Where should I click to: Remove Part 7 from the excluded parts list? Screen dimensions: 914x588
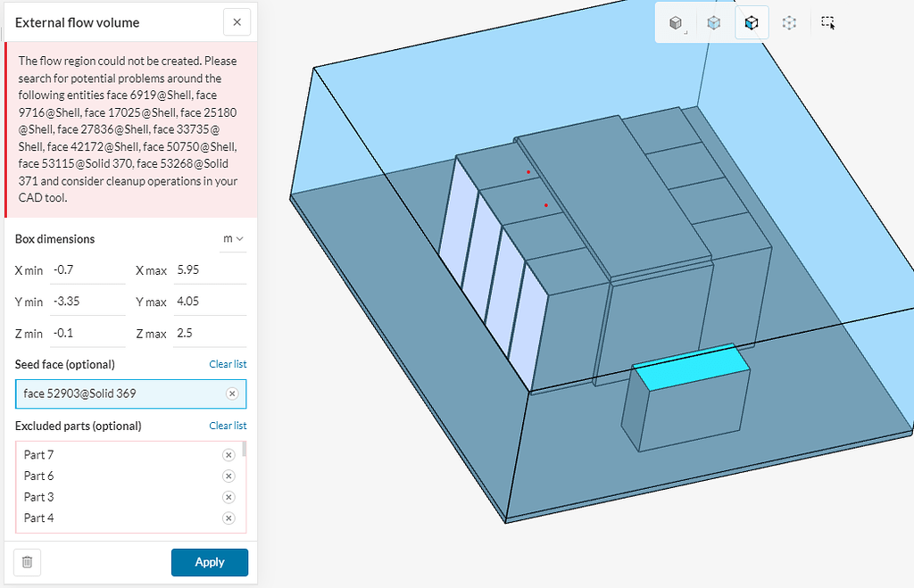tap(228, 454)
